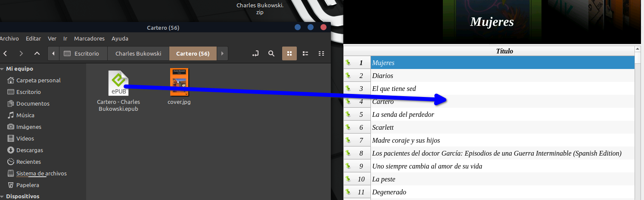Click the pin icon on row 6
The height and width of the screenshot is (200, 644).
click(x=348, y=127)
